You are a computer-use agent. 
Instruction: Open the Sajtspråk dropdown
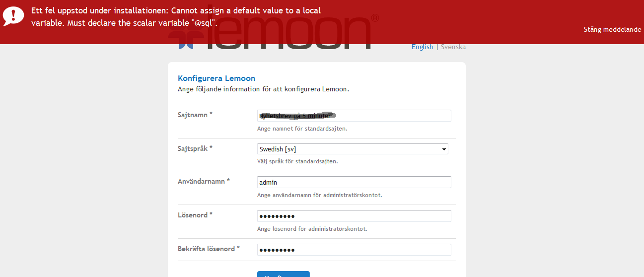tap(353, 149)
